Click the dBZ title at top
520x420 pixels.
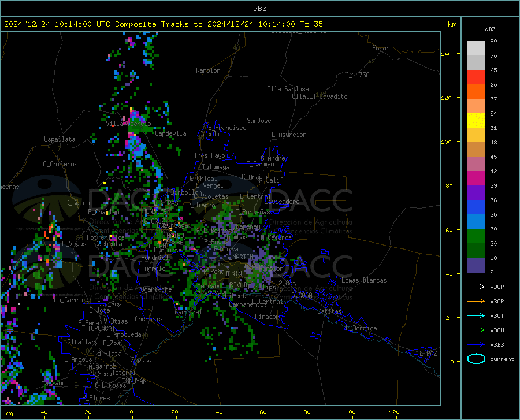259,9
